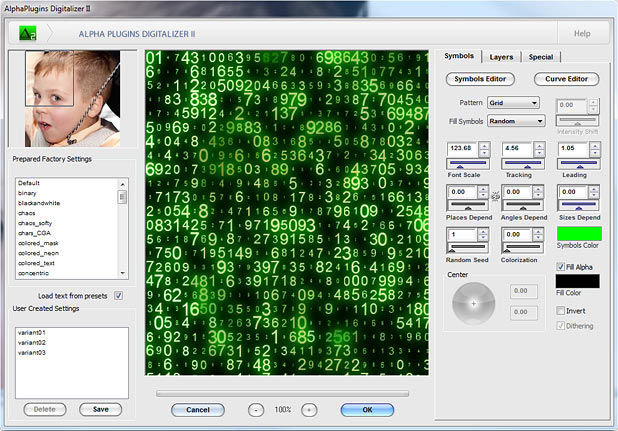
Task: Enable the Invert checkbox
Action: (x=561, y=311)
